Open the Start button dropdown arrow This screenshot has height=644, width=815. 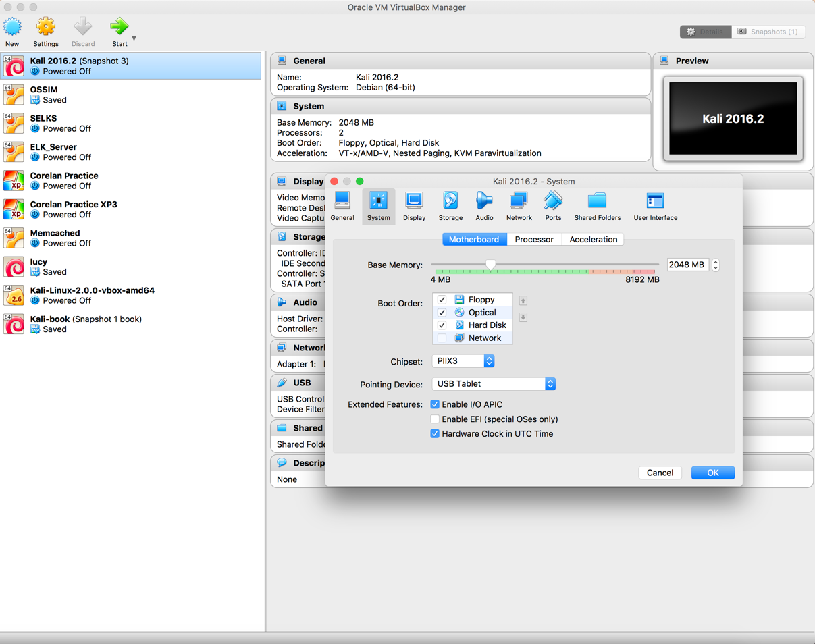tap(134, 38)
